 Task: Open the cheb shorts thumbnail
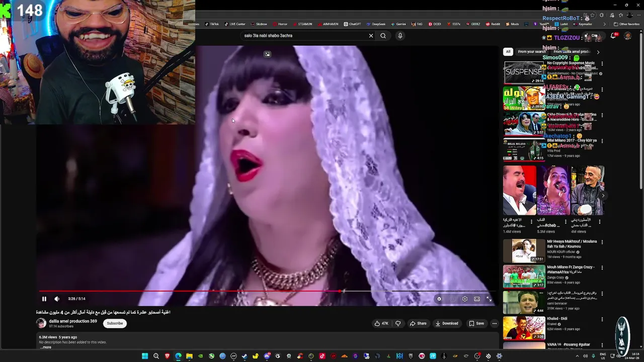tap(553, 191)
